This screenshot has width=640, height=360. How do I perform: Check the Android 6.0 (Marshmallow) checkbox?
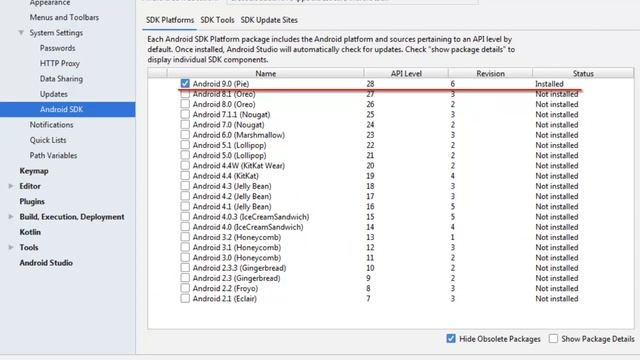185,135
